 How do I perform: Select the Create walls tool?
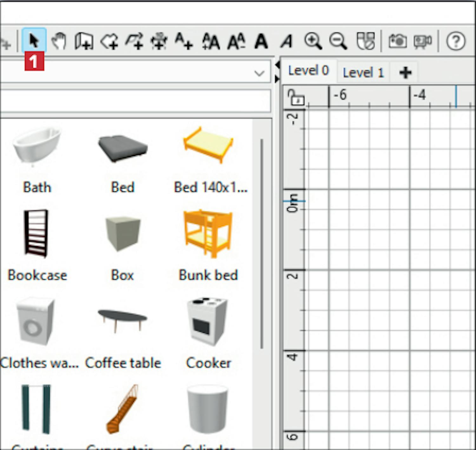coord(84,41)
